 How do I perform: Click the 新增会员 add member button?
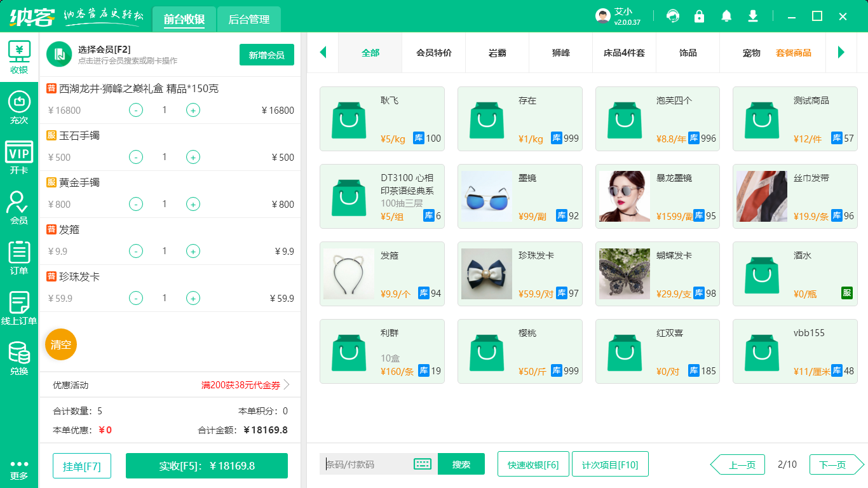click(267, 55)
